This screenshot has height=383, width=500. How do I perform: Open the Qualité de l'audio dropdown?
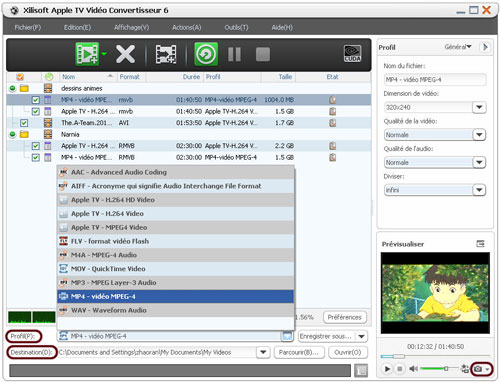[479, 163]
